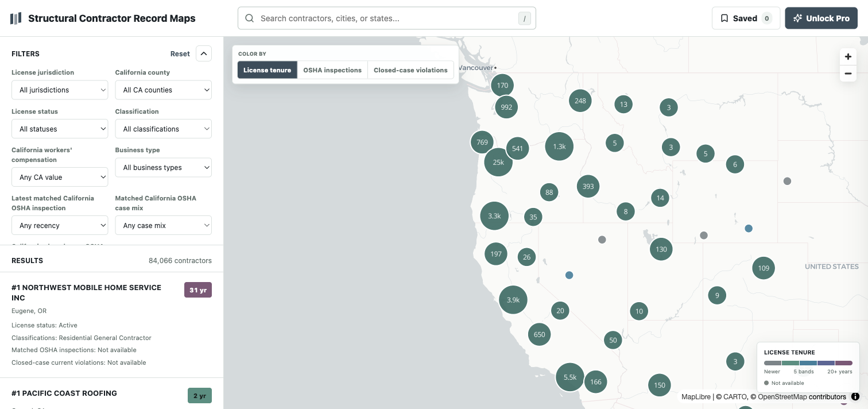Open the 1.3k map cluster
The image size is (868, 409).
coord(559,146)
